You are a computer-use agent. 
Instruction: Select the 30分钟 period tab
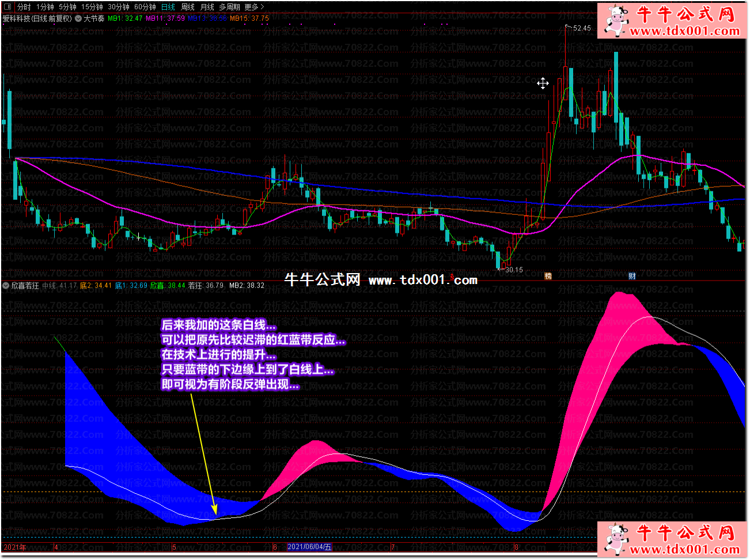[119, 7]
